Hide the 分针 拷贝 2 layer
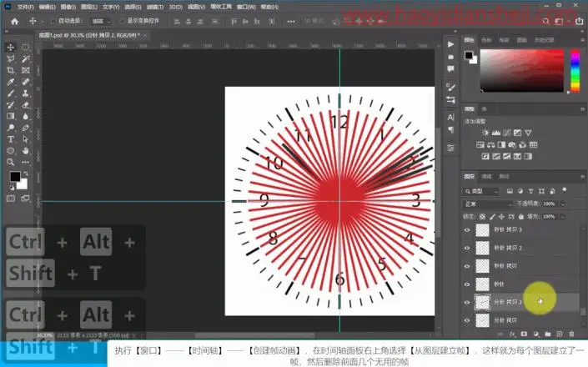The height and width of the screenshot is (367, 588). (467, 302)
